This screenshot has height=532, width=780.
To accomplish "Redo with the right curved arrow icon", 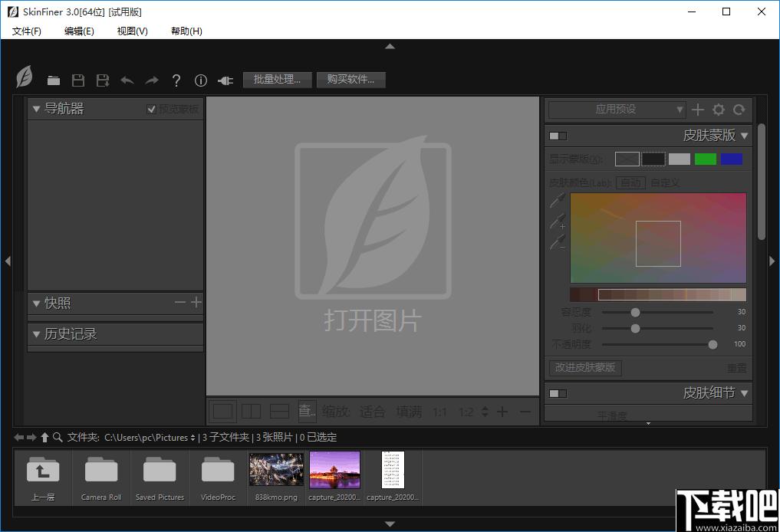I will pyautogui.click(x=152, y=80).
